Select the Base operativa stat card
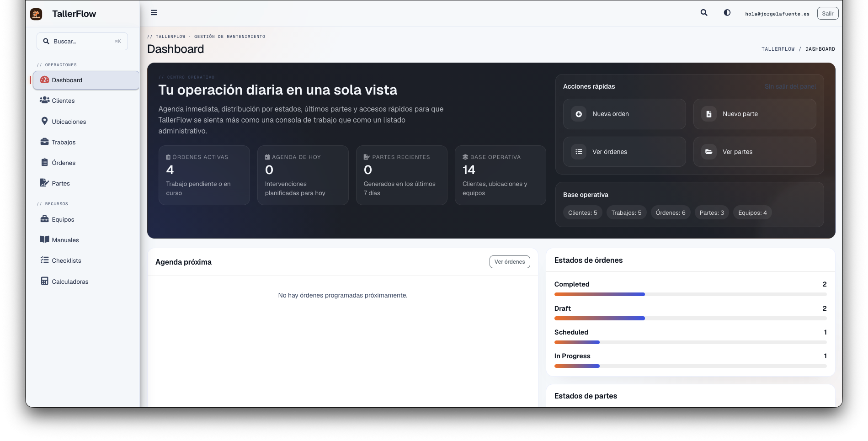Viewport: 868px width, 441px height. (x=501, y=175)
